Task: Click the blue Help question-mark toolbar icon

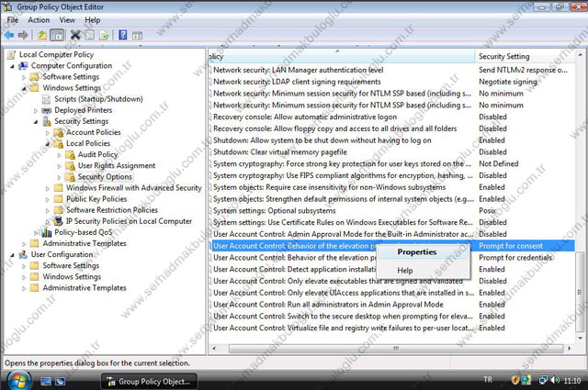Action: (x=122, y=35)
